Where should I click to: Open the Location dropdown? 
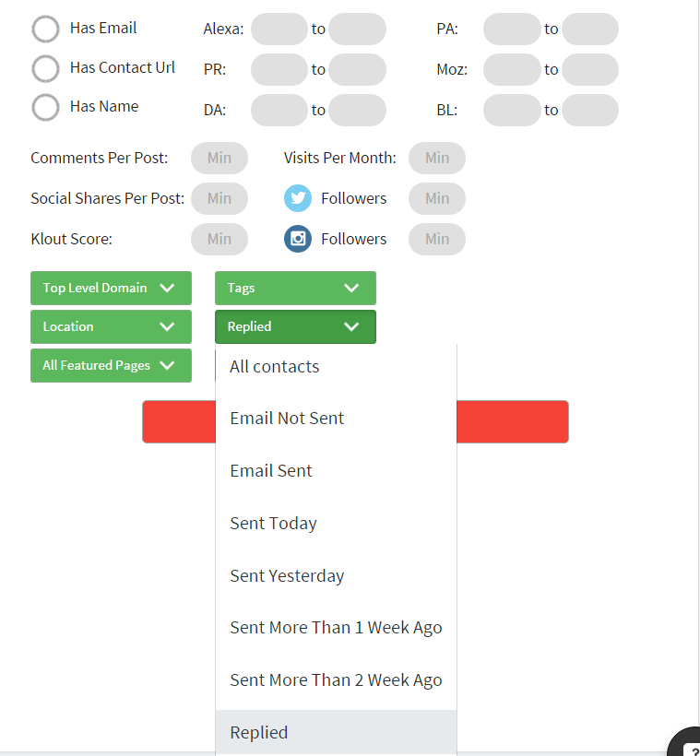[111, 326]
